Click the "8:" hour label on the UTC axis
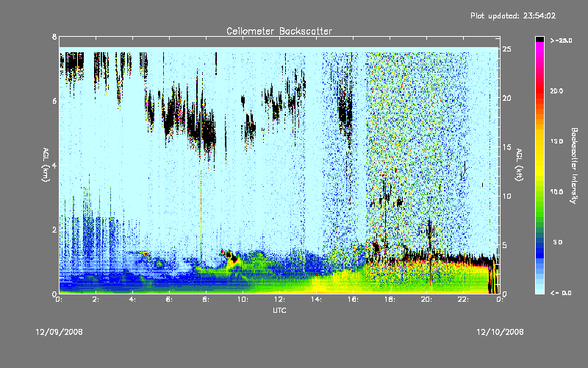Screen dimensions: 588x368 click(206, 300)
